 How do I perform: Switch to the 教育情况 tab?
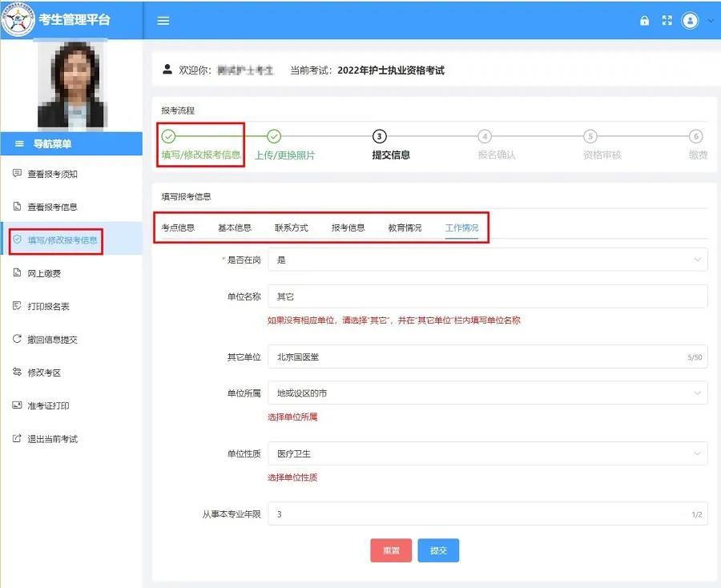tap(404, 227)
